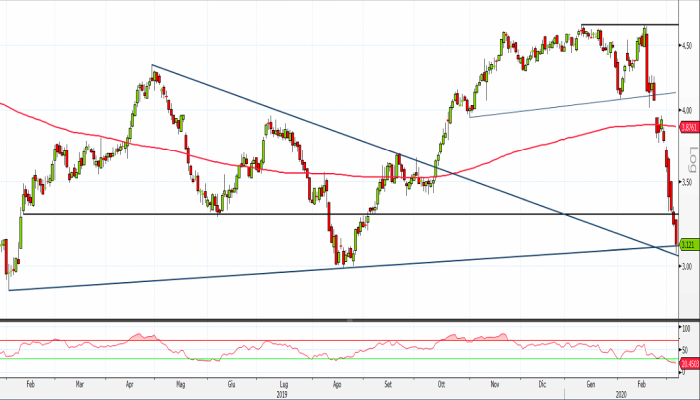The width and height of the screenshot is (700, 400).
Task: Select the 4.00 price axis label
Action: (688, 110)
